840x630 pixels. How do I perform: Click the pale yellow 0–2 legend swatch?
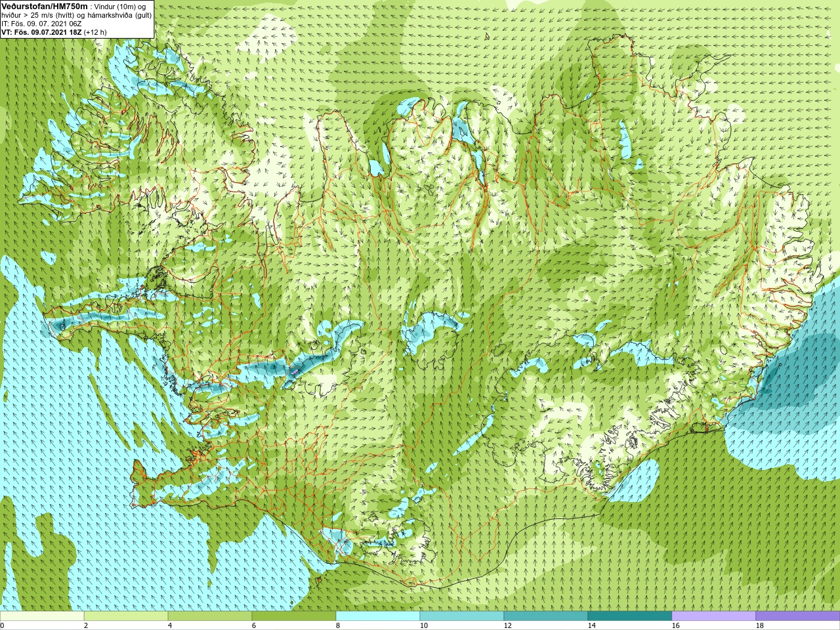click(x=42, y=616)
